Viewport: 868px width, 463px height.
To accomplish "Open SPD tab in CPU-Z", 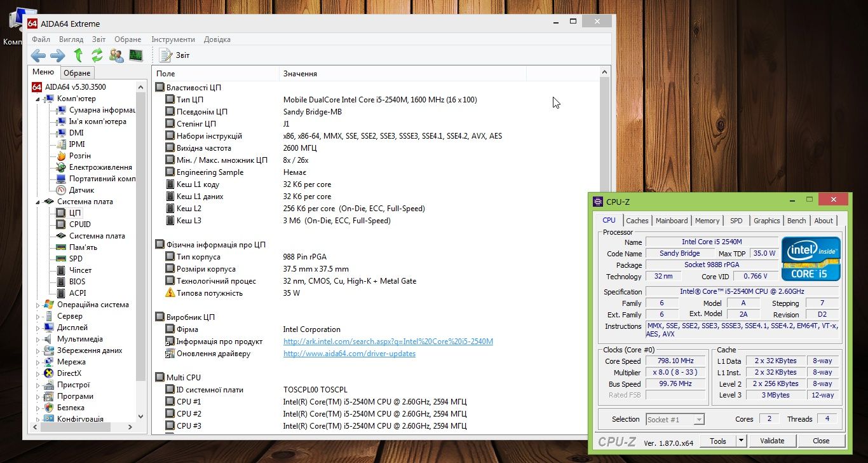I will point(736,221).
